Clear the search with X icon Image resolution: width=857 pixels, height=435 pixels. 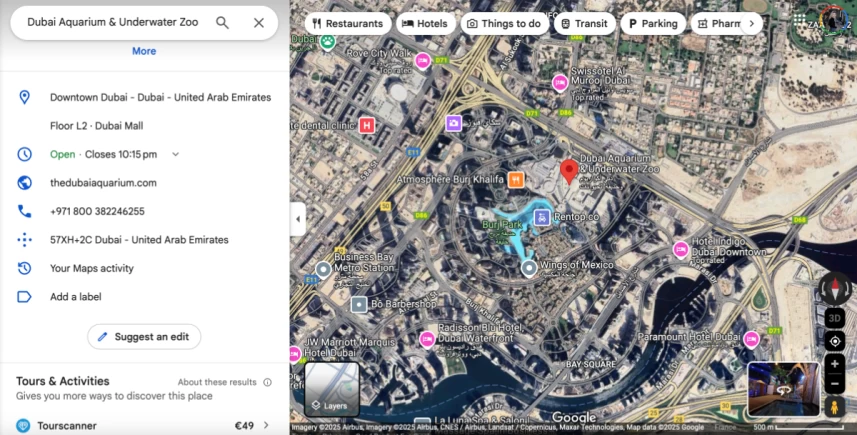click(x=259, y=22)
